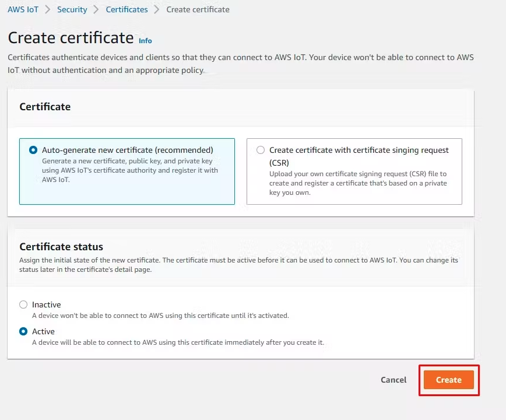Select the certificate signing request (CSR) radio button

[x=261, y=150]
